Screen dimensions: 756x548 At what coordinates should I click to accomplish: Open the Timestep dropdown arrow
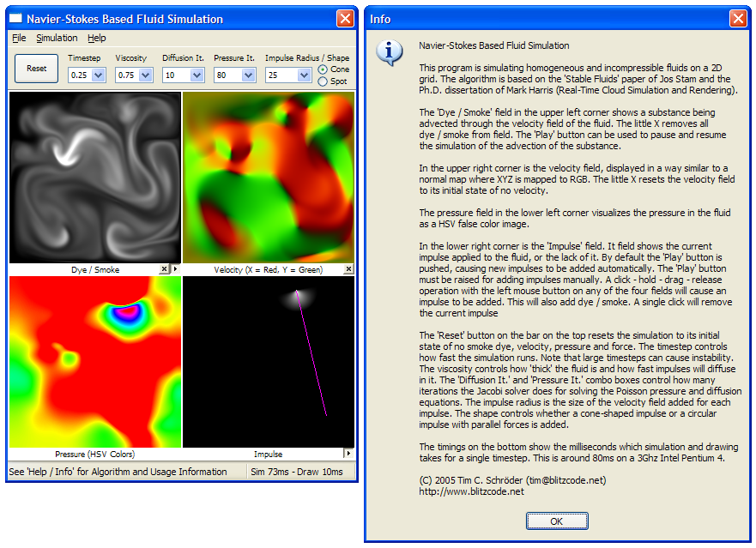(99, 75)
